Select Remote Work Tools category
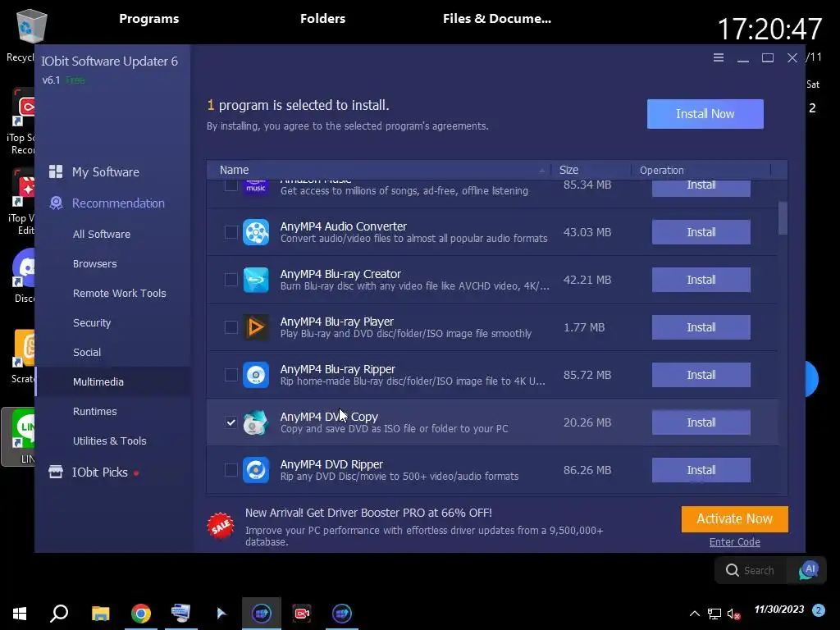 [x=119, y=293]
